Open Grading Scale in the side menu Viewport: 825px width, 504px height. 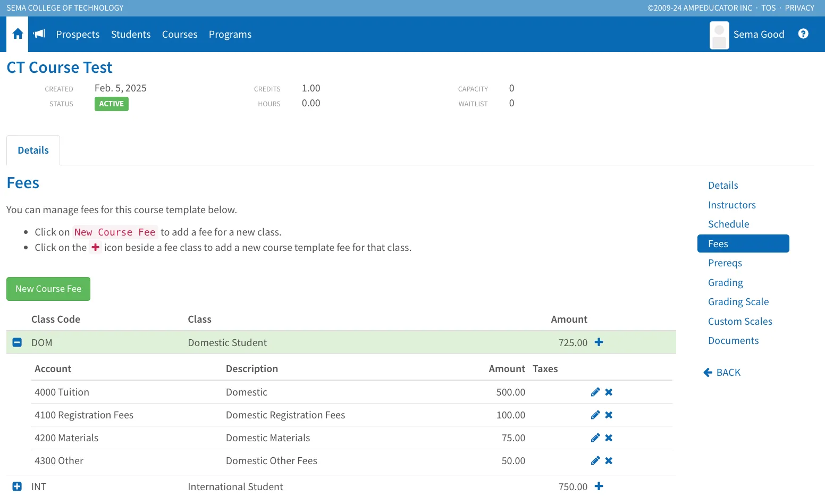click(738, 302)
